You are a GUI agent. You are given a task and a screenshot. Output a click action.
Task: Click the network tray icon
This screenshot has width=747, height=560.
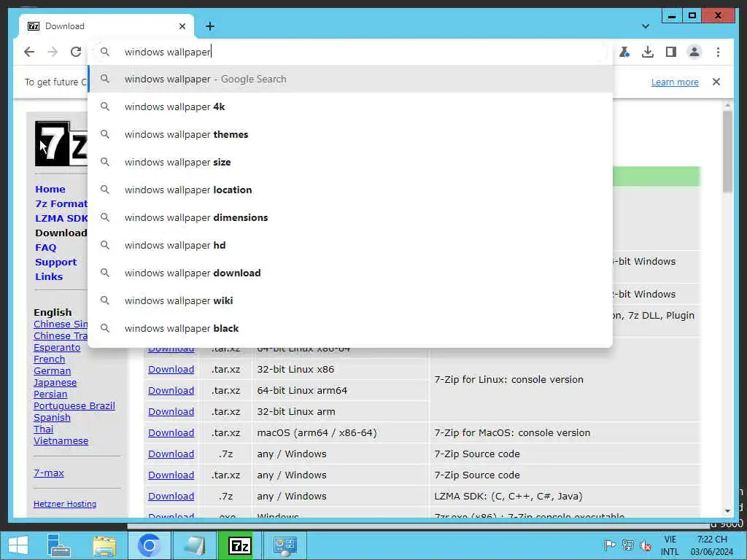coord(628,545)
